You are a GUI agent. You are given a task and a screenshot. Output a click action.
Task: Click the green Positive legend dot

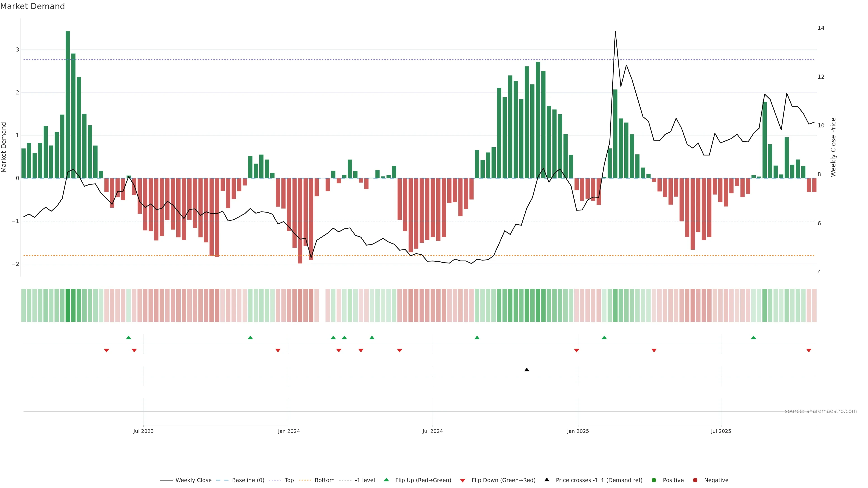pos(654,480)
